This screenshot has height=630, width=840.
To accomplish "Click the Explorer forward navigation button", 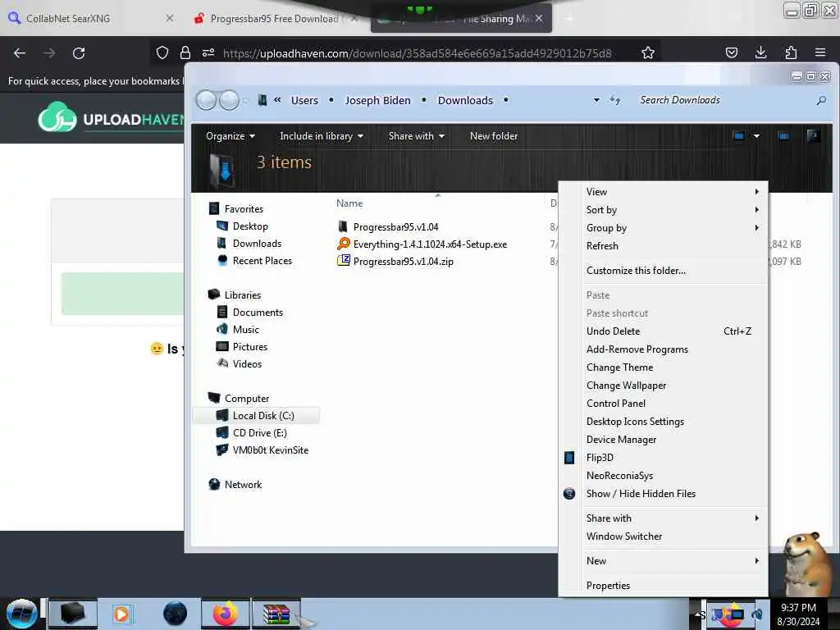I will click(x=230, y=100).
